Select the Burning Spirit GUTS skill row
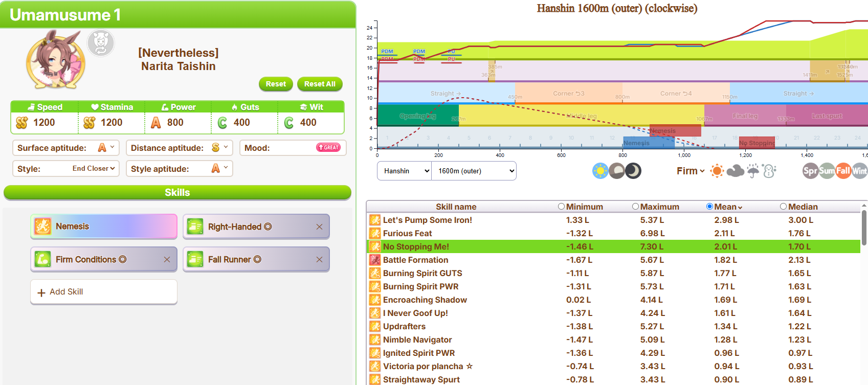Viewport: 868px width, 385px height. [613, 273]
